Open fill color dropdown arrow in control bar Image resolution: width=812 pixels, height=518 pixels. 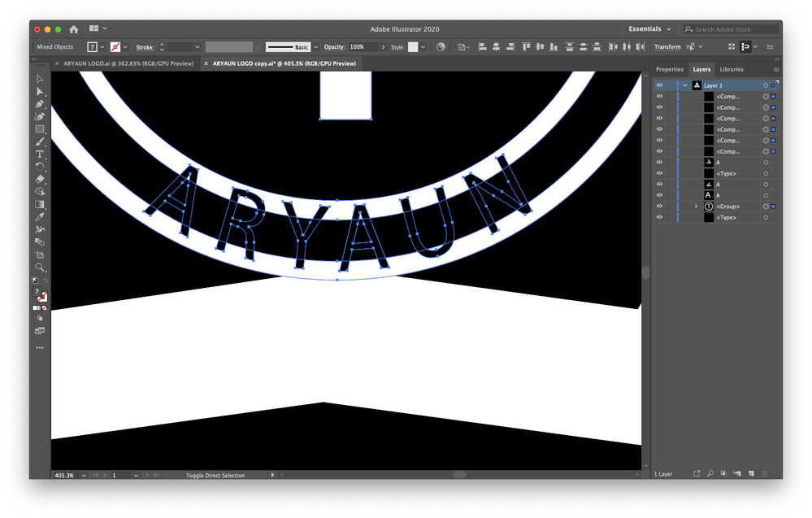pyautogui.click(x=102, y=47)
